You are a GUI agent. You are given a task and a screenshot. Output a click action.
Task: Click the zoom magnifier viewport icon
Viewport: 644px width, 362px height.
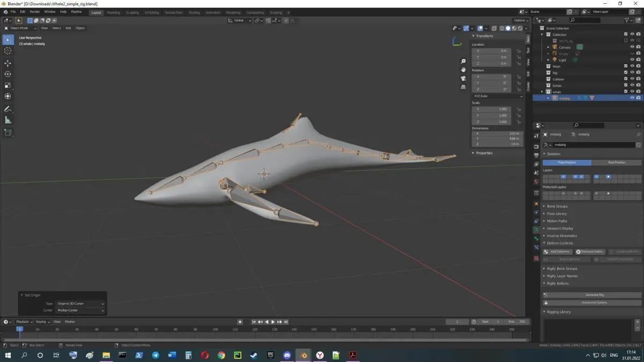pos(463,61)
